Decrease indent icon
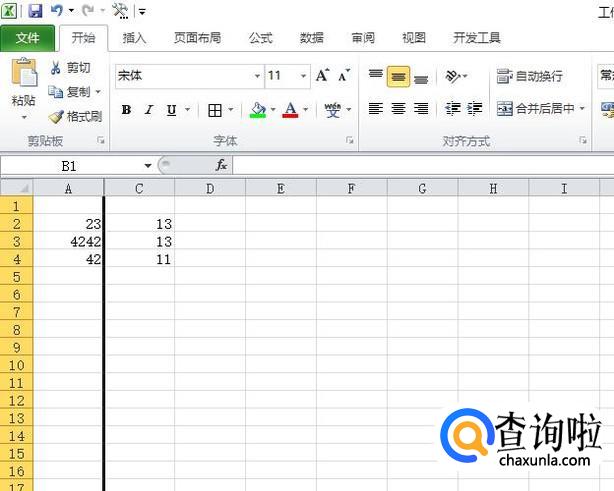The width and height of the screenshot is (614, 491). (453, 108)
